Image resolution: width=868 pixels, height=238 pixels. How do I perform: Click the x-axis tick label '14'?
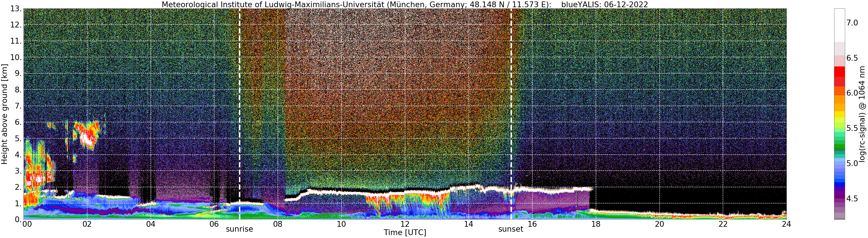468,224
